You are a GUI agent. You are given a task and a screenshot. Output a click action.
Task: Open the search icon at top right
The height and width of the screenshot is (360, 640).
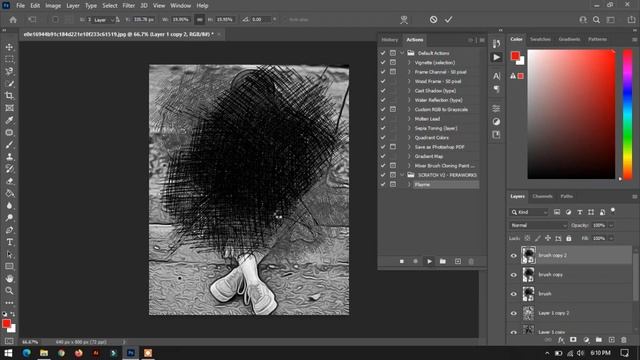(596, 20)
